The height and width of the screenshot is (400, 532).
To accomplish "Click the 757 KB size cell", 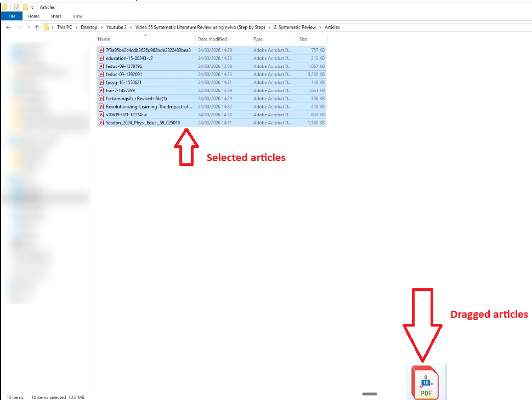I will pos(318,50).
